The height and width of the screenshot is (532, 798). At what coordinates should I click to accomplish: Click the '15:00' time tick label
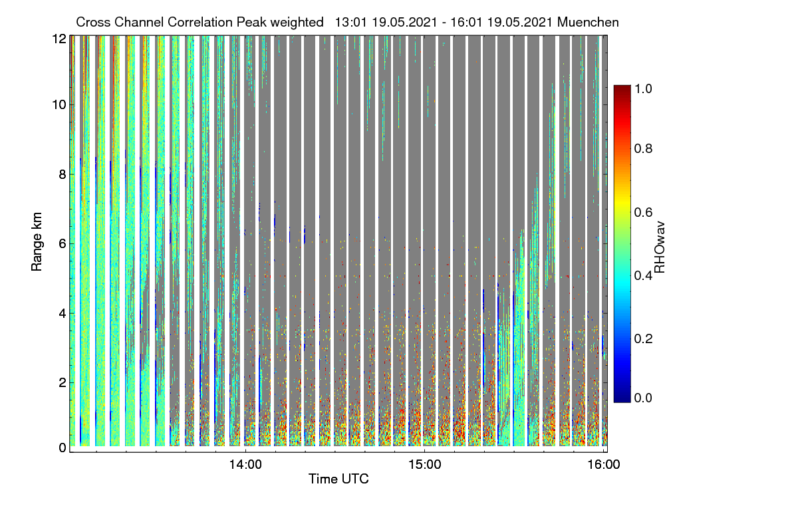[424, 464]
